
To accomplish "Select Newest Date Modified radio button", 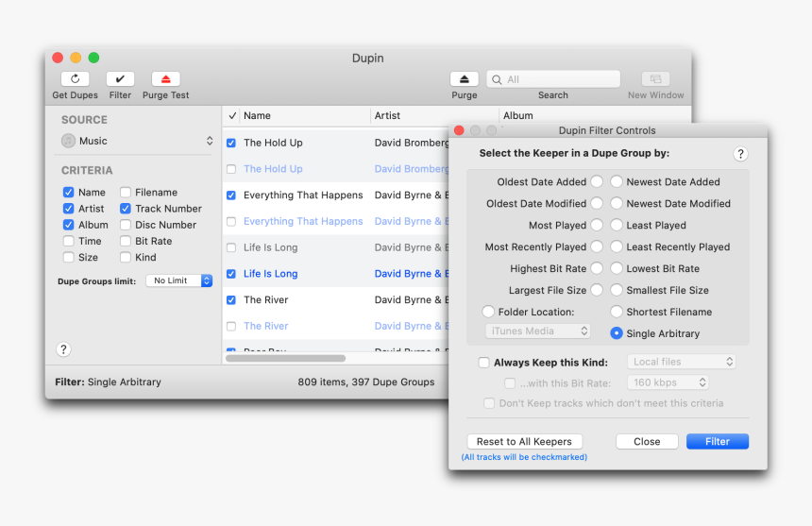I will click(617, 203).
